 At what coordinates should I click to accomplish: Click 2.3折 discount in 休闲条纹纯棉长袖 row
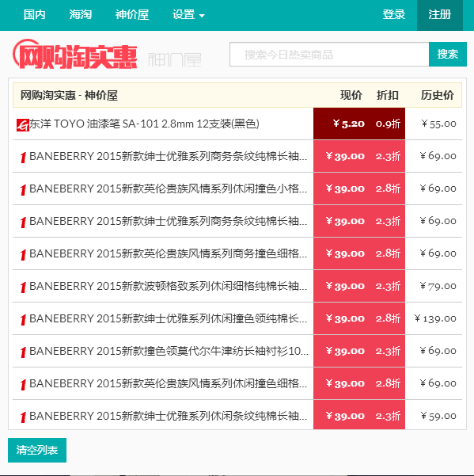point(388,416)
